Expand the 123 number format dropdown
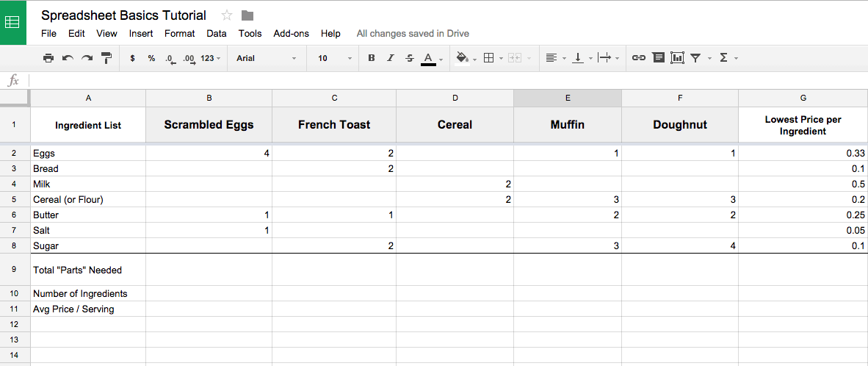This screenshot has height=366, width=868. coord(211,58)
